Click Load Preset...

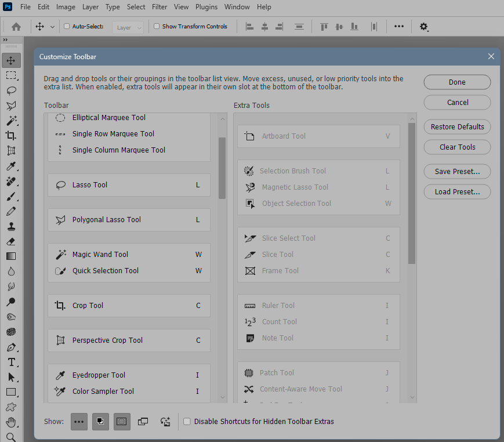[457, 192]
